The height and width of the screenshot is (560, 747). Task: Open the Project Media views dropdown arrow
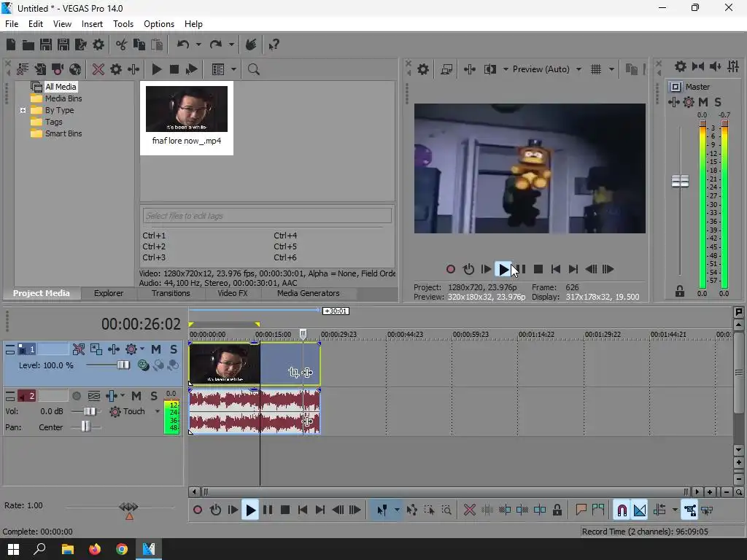(233, 69)
